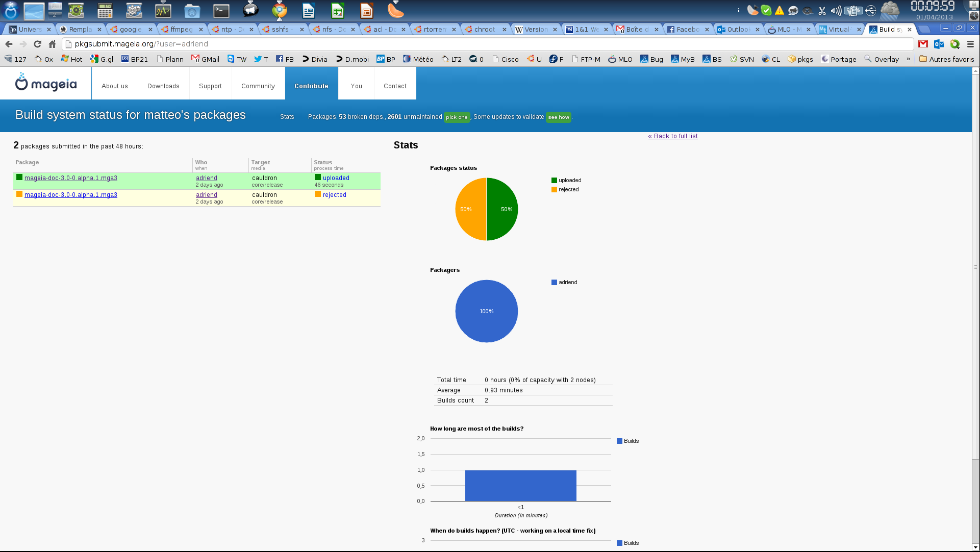
Task: Click the Gmail extension icon
Action: coord(923,44)
